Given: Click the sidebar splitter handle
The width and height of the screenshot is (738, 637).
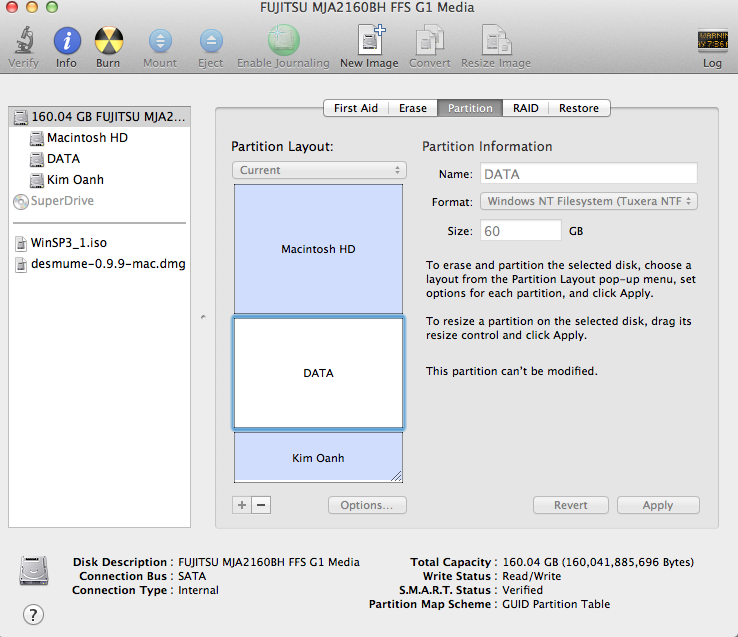Looking at the screenshot, I should [x=203, y=317].
